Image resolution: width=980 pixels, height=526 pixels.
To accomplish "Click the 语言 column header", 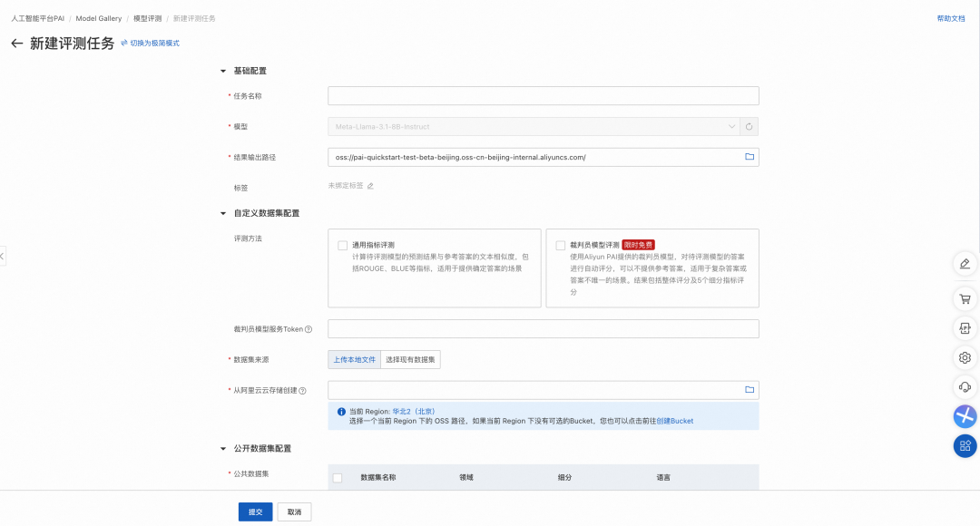I will 663,477.
